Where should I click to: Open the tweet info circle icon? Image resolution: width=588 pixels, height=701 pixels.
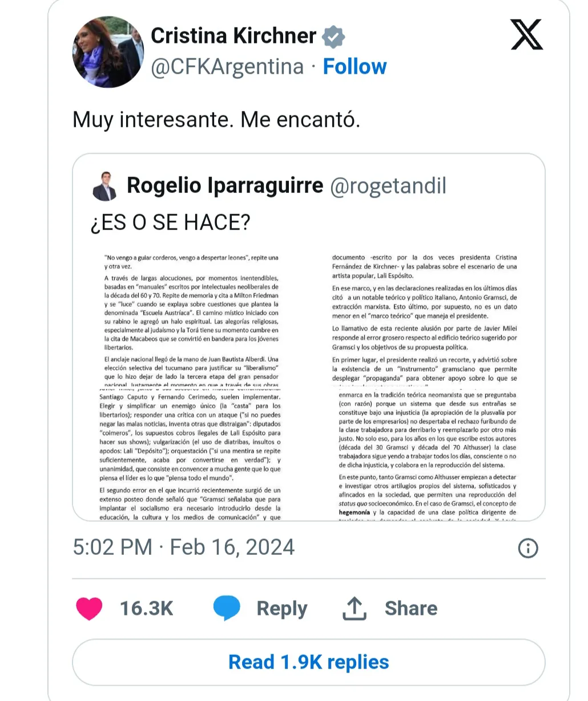coord(527,549)
